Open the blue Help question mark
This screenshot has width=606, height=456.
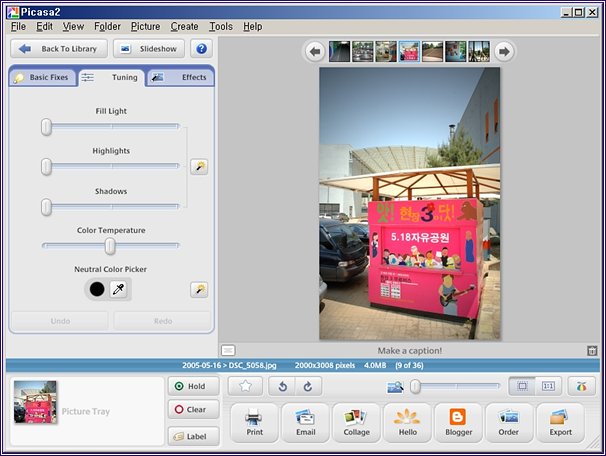[x=202, y=48]
